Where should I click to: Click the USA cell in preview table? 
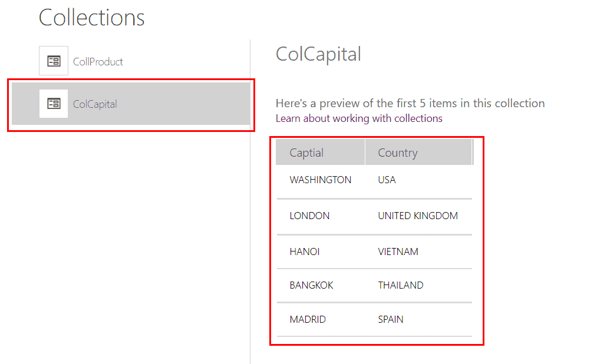click(x=387, y=180)
